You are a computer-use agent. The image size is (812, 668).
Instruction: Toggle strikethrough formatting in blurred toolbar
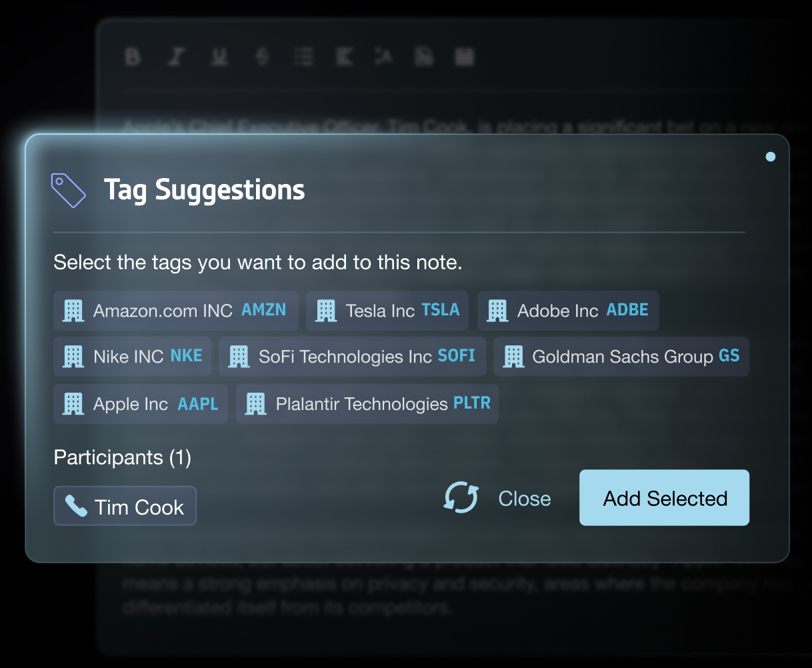click(x=262, y=57)
